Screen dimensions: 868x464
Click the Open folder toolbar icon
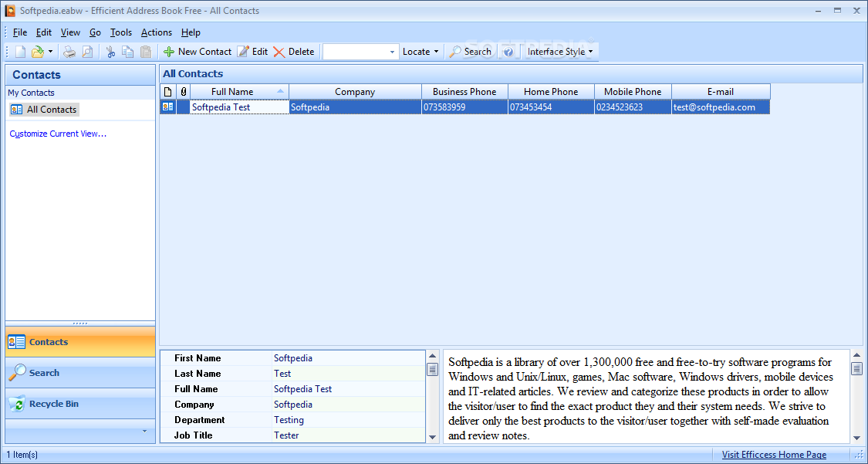point(37,52)
